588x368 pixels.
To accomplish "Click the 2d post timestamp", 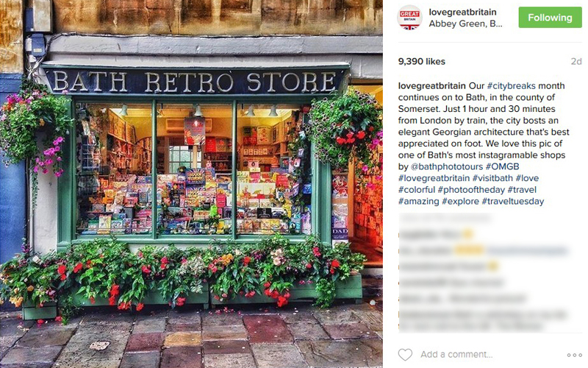I will coord(576,62).
